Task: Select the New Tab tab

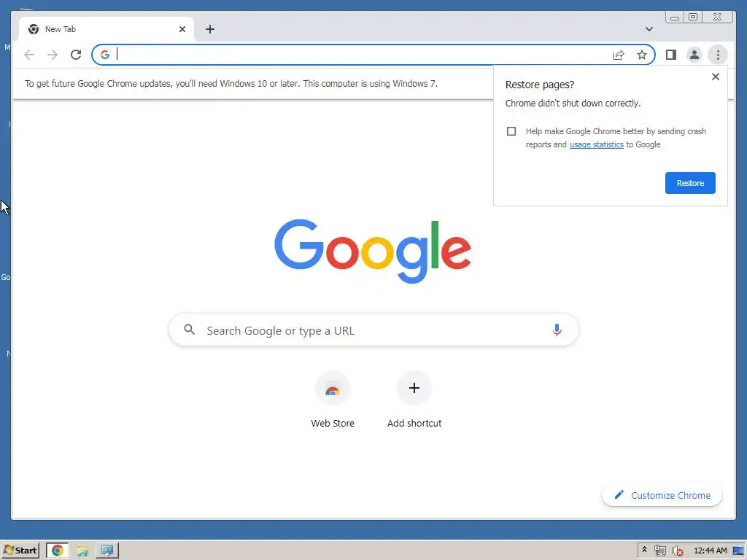Action: click(107, 29)
